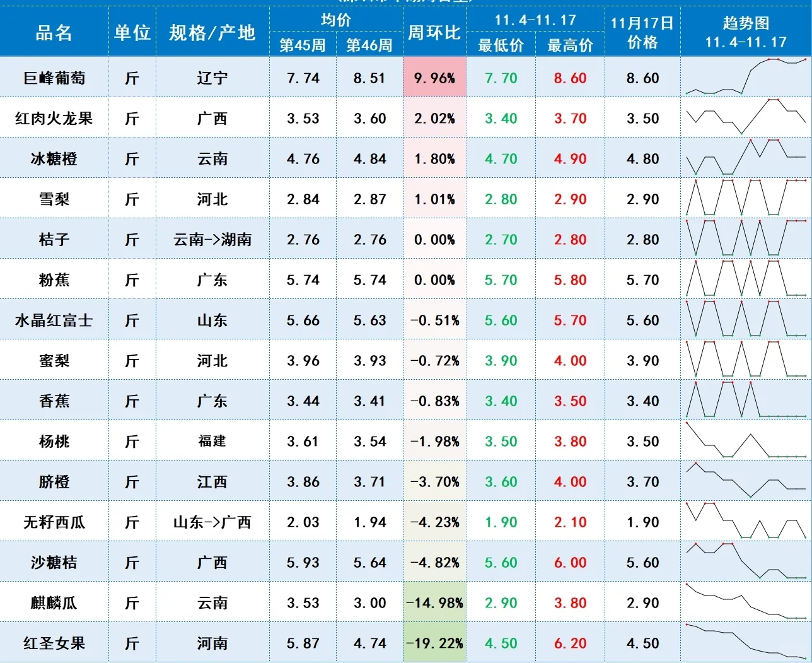Click the 河南 origin cell

[x=212, y=643]
